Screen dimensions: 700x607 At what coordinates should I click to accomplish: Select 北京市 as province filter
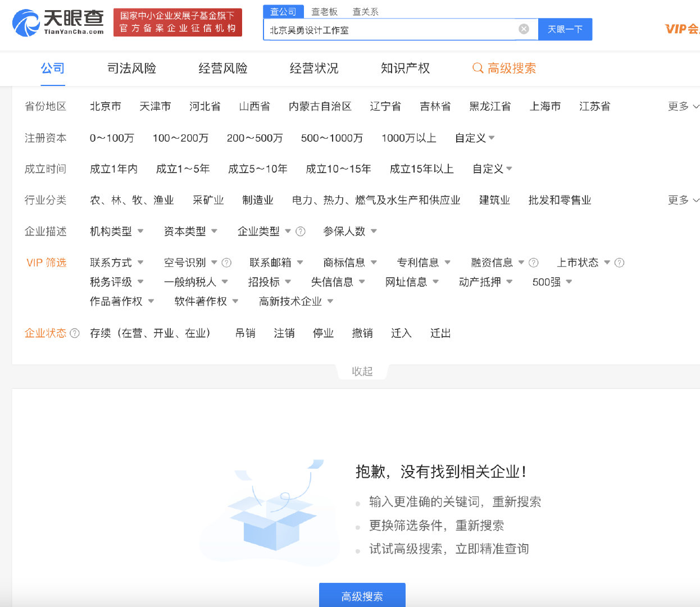tap(105, 106)
